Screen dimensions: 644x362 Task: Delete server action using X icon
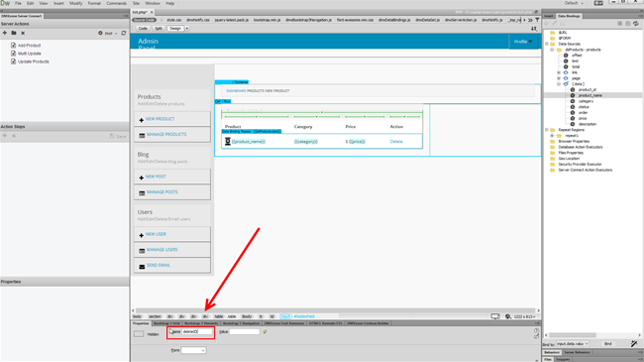[23, 33]
